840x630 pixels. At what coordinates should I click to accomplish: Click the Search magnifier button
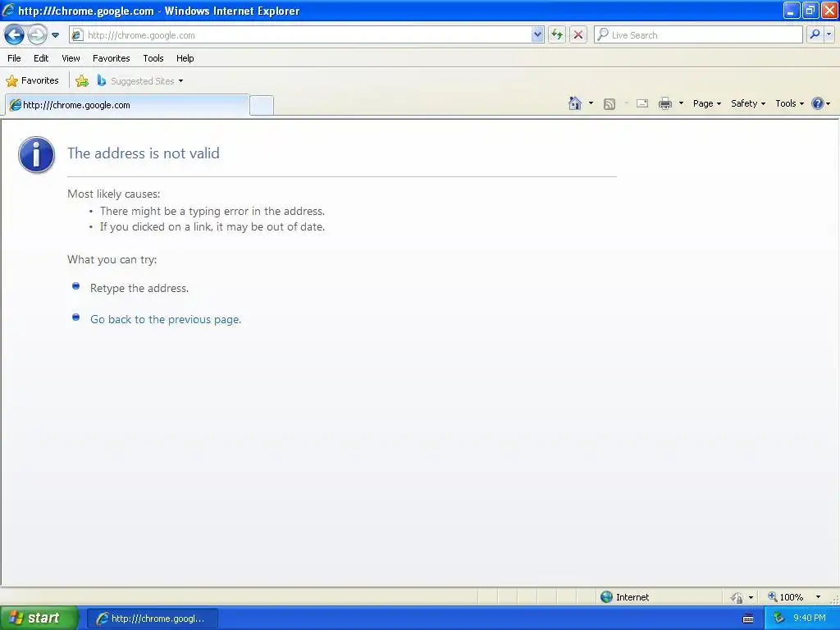click(x=815, y=35)
